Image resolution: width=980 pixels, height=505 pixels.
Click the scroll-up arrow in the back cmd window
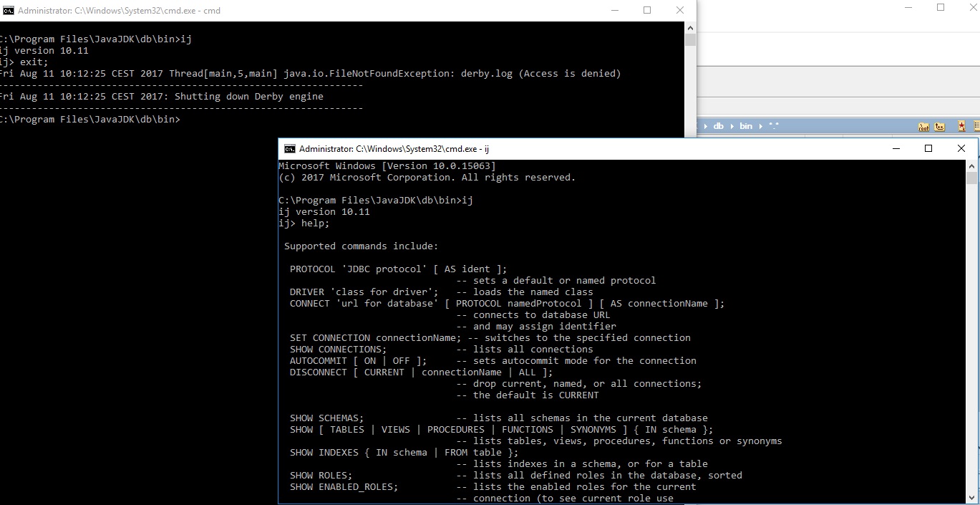[690, 27]
